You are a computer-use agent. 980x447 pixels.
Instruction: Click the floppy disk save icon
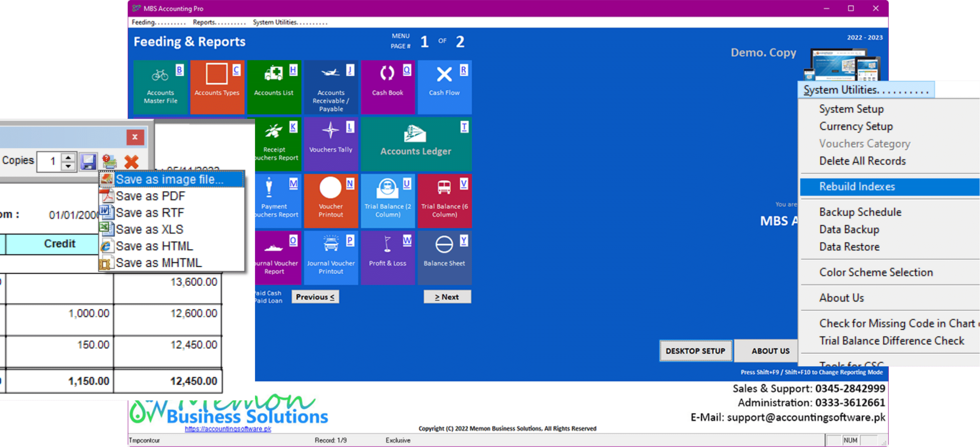[88, 162]
